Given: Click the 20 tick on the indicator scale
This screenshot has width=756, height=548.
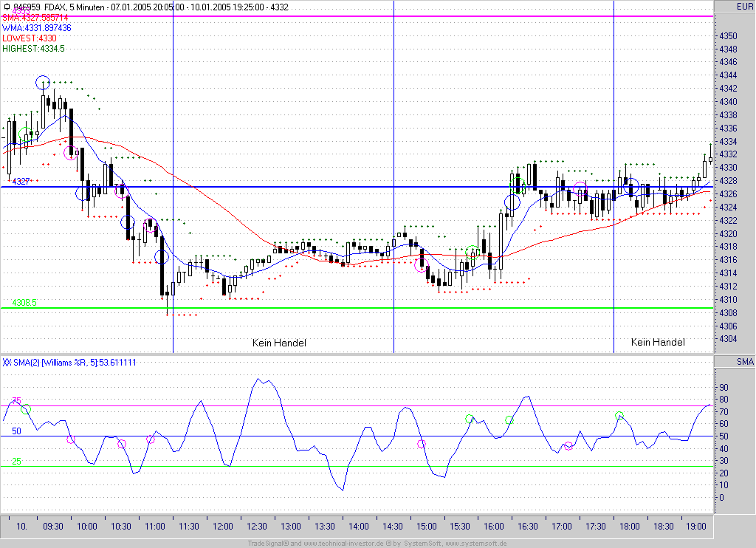Looking at the screenshot, I should click(724, 473).
